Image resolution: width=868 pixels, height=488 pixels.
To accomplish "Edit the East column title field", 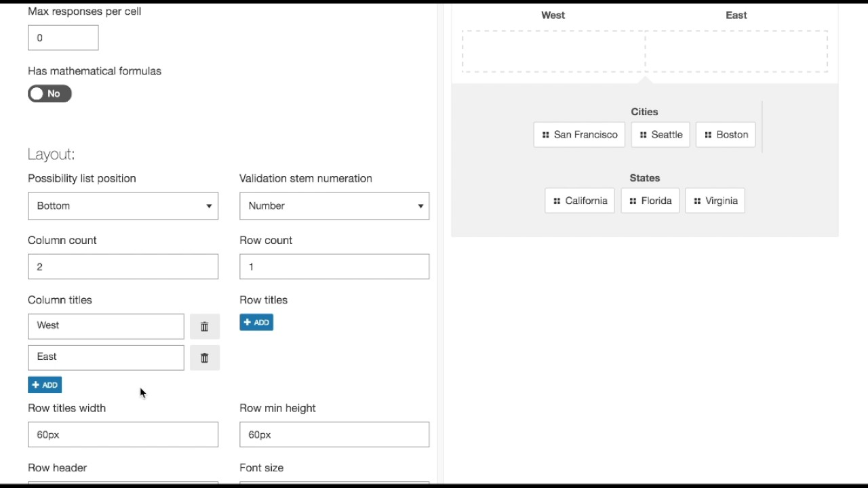I will (x=106, y=357).
